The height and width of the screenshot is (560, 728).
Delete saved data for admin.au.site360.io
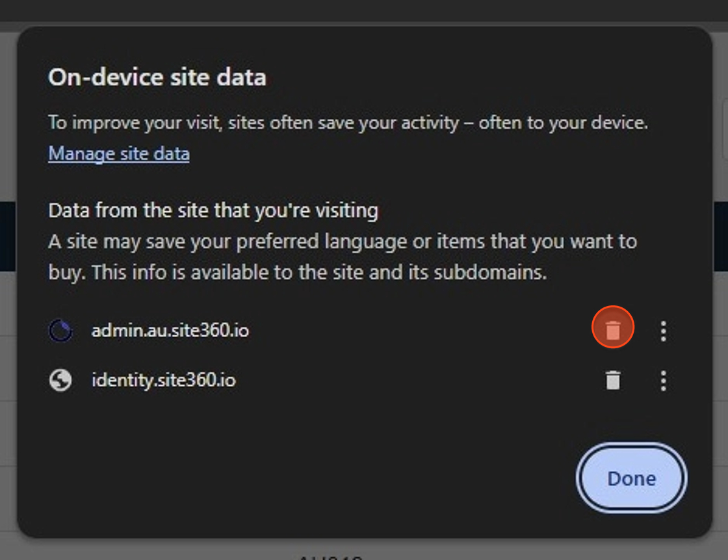(613, 330)
